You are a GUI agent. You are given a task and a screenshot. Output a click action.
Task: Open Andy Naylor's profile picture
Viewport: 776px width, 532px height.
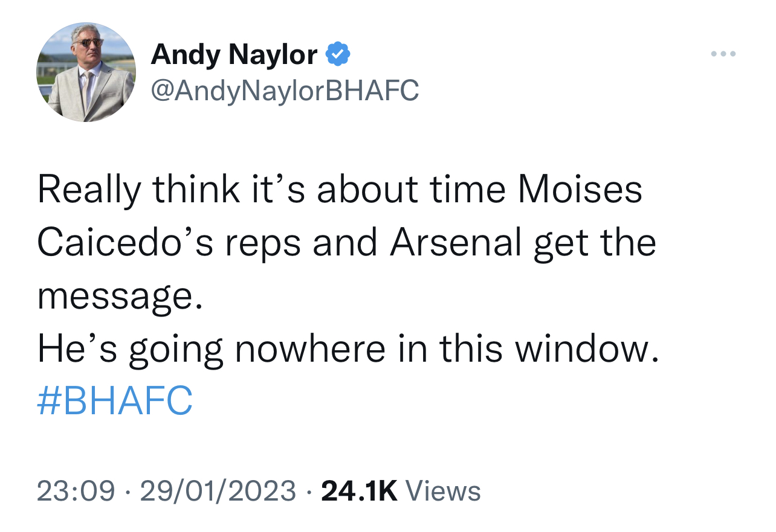86,72
